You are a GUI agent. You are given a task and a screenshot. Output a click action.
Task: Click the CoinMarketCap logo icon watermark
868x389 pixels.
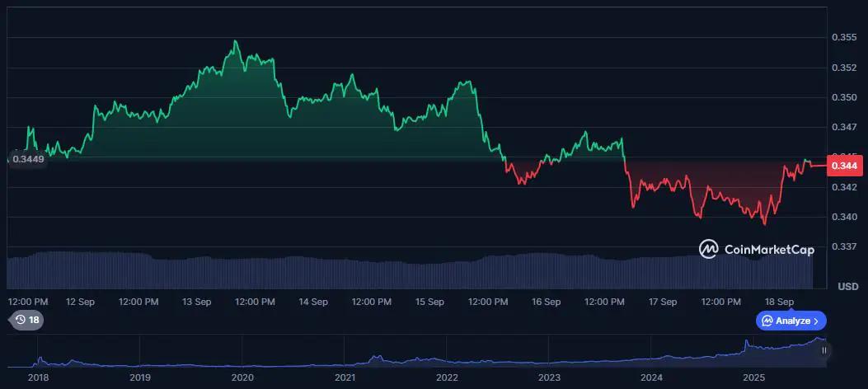(708, 248)
